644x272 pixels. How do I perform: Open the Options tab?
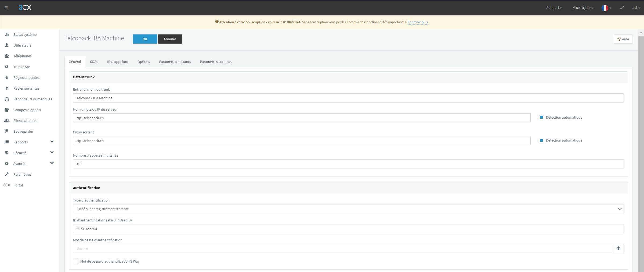point(144,62)
